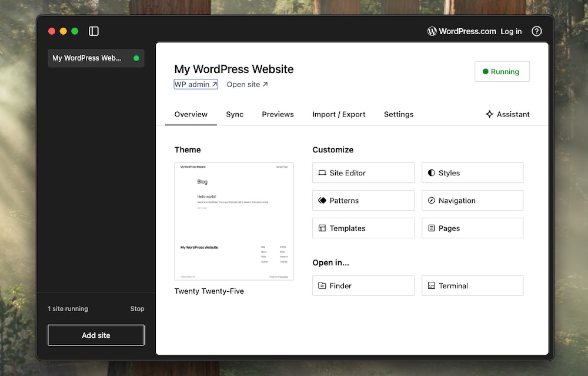This screenshot has height=376, width=588.
Task: Open the Navigation customizer
Action: click(x=472, y=200)
